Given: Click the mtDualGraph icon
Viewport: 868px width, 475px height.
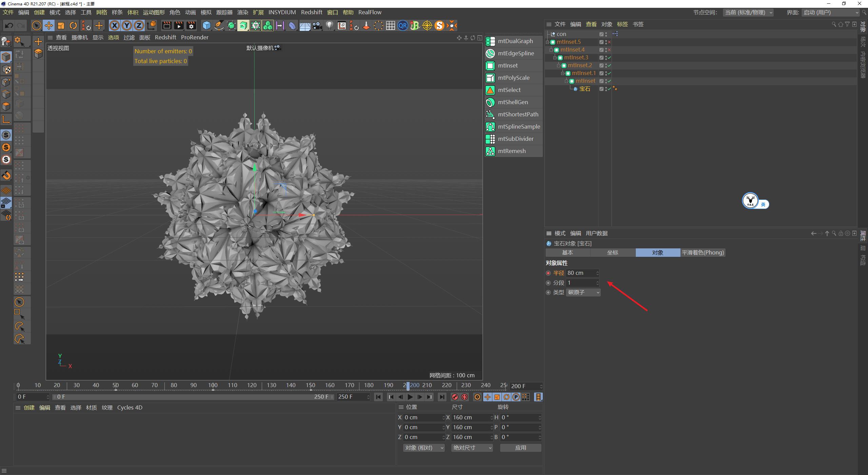Looking at the screenshot, I should [x=490, y=41].
